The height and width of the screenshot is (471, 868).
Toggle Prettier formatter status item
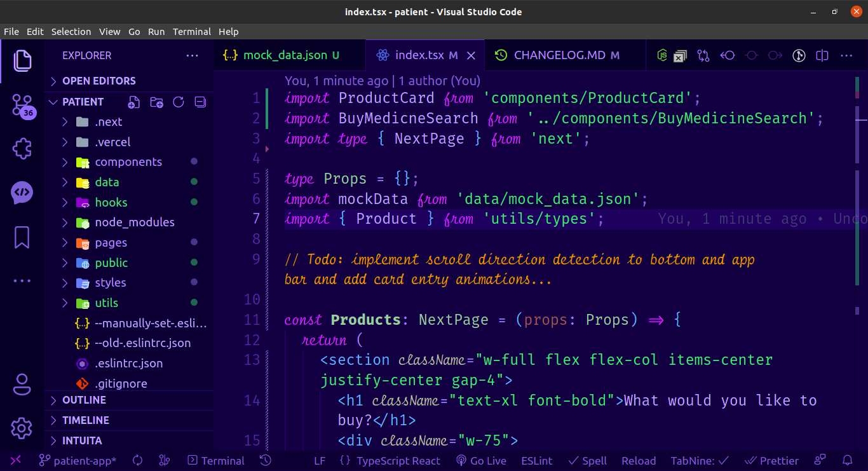pyautogui.click(x=772, y=461)
